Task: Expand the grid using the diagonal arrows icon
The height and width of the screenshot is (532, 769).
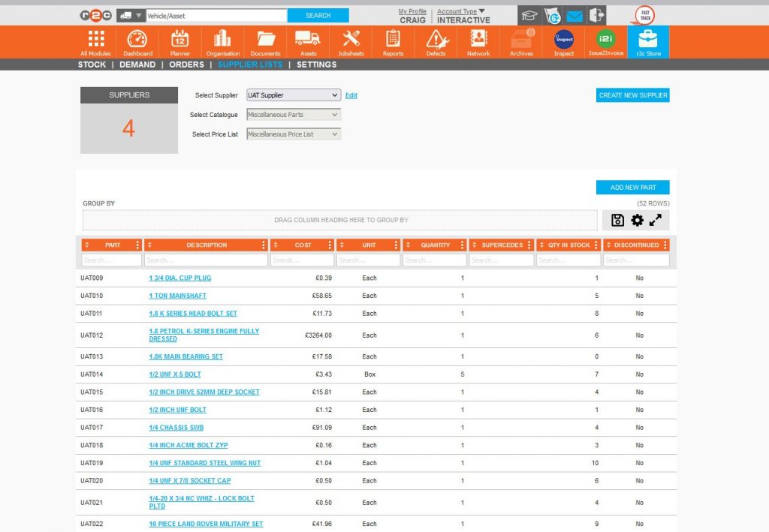Action: pyautogui.click(x=655, y=219)
